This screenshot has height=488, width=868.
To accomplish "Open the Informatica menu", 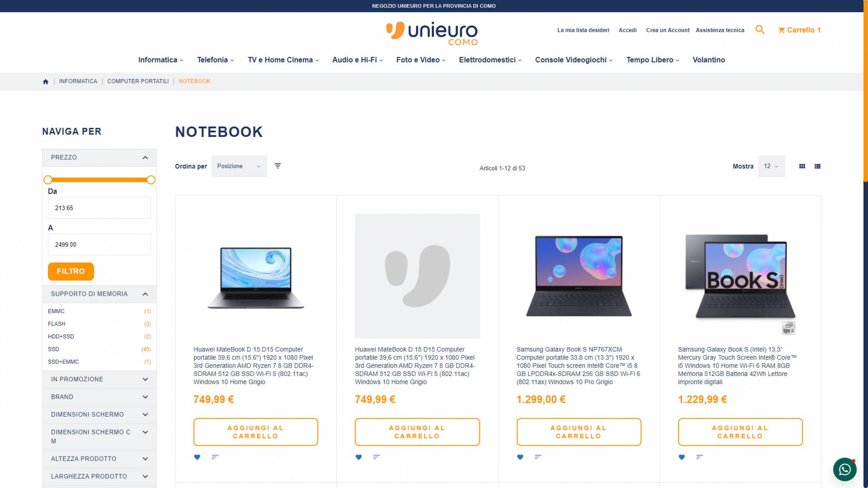I will (161, 60).
